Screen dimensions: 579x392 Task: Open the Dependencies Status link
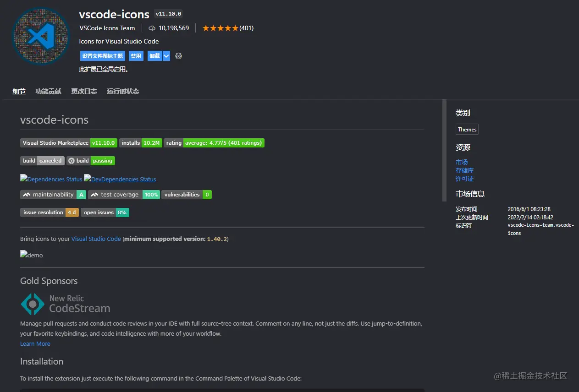[x=51, y=179]
